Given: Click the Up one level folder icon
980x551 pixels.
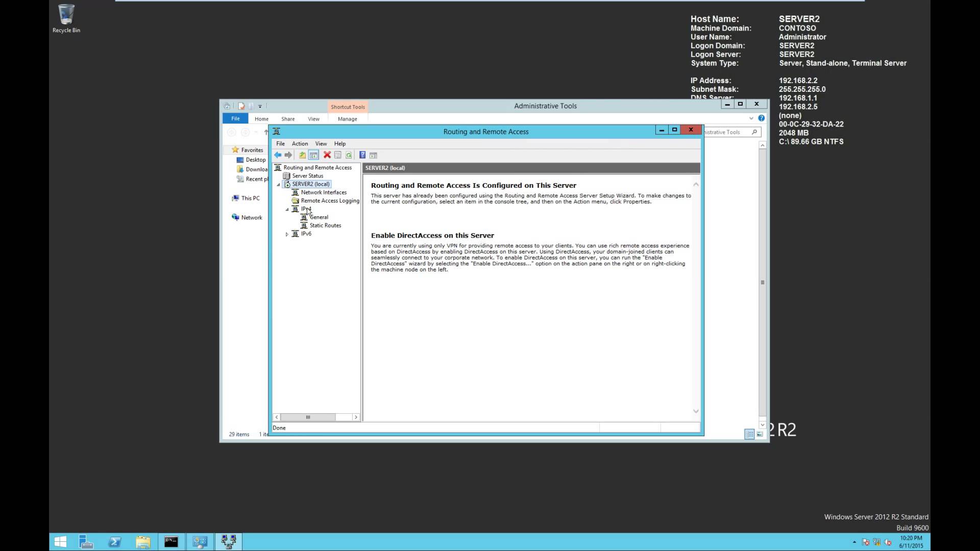Looking at the screenshot, I should coord(302,155).
